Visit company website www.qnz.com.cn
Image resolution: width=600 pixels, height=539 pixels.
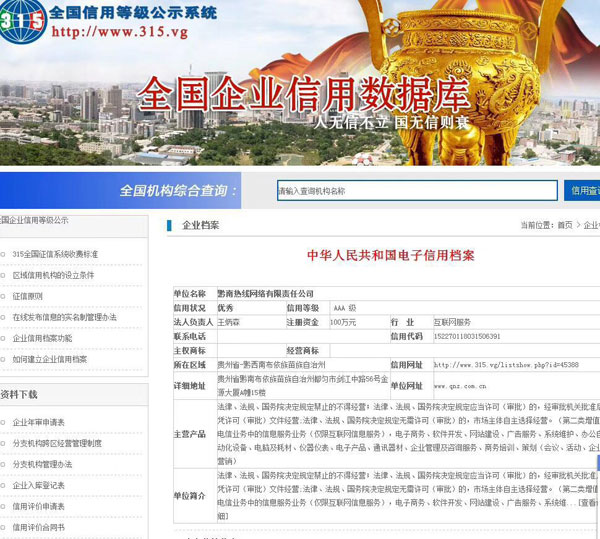point(460,385)
